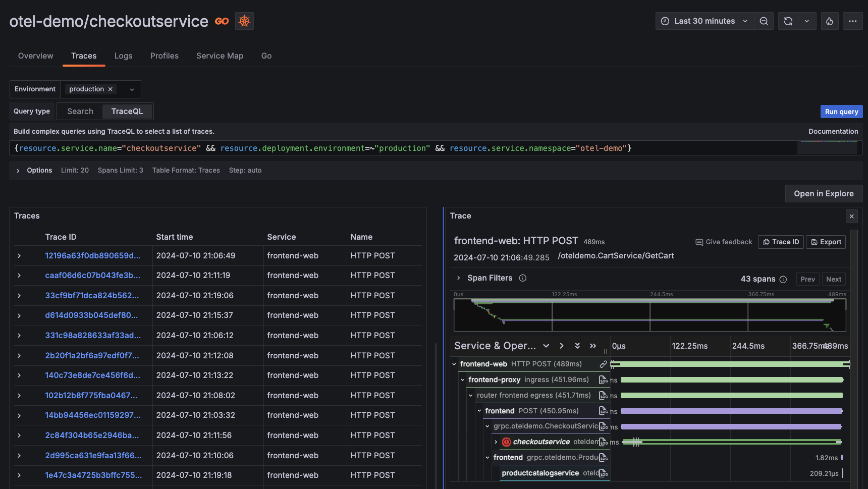Refresh the dashboard using the refresh icon
868x489 pixels.
click(x=788, y=21)
